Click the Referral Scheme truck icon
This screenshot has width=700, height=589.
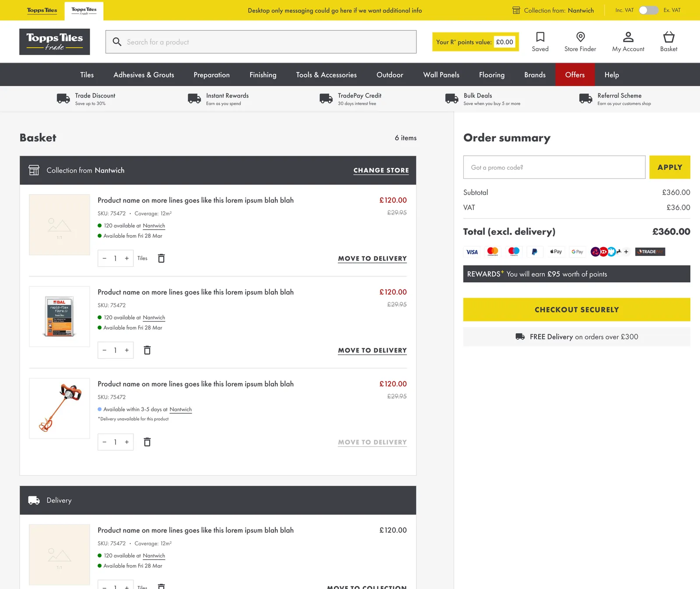[586, 99]
